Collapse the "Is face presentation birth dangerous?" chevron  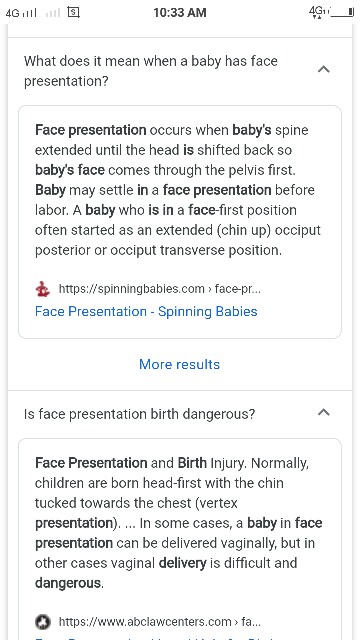[323, 412]
